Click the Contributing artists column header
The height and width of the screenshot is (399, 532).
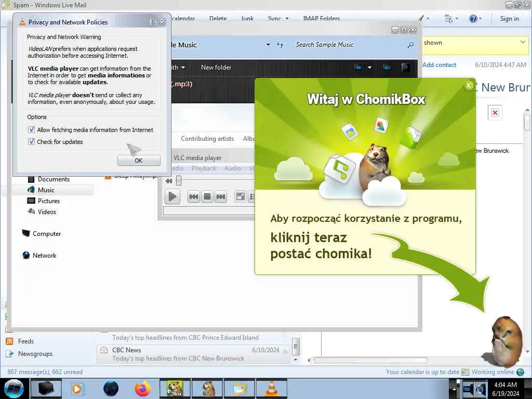coord(207,138)
